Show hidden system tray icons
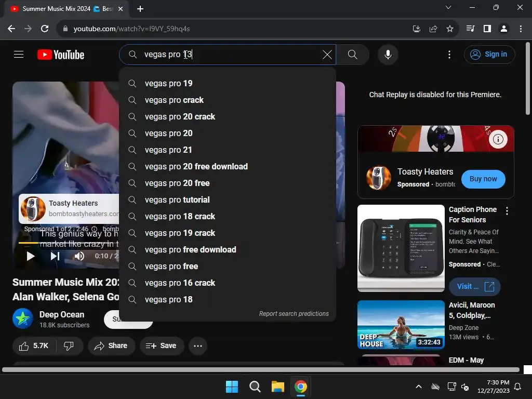Viewport: 532px width, 399px height. 419,387
